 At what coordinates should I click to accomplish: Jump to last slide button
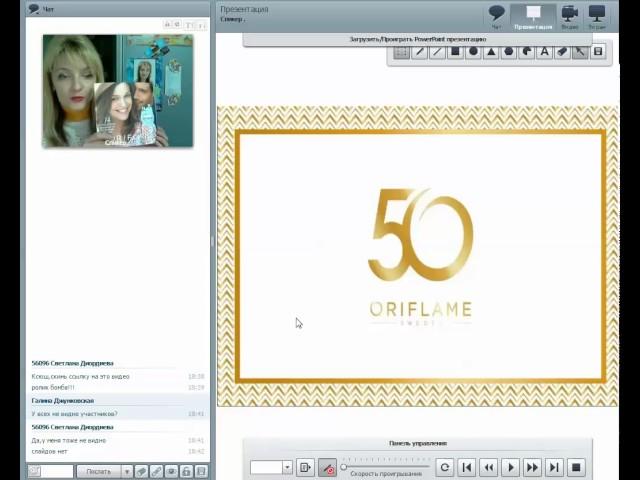pyautogui.click(x=554, y=467)
